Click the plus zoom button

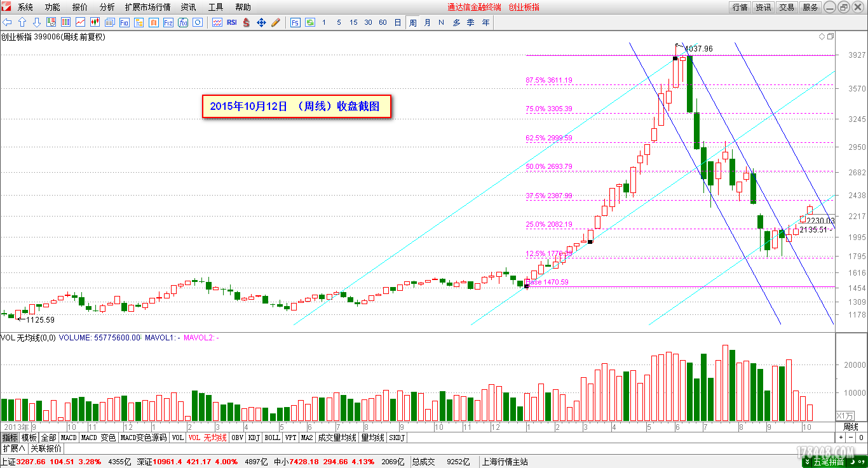[x=841, y=438]
